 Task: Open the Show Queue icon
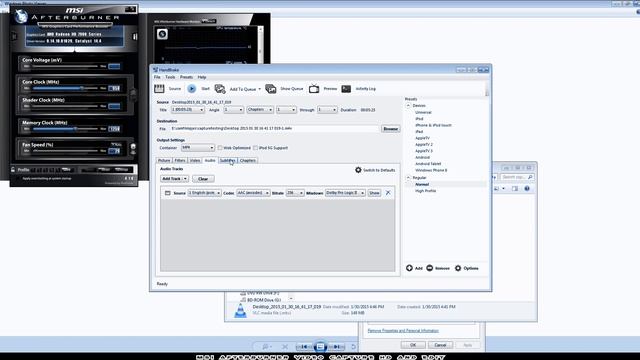point(271,89)
